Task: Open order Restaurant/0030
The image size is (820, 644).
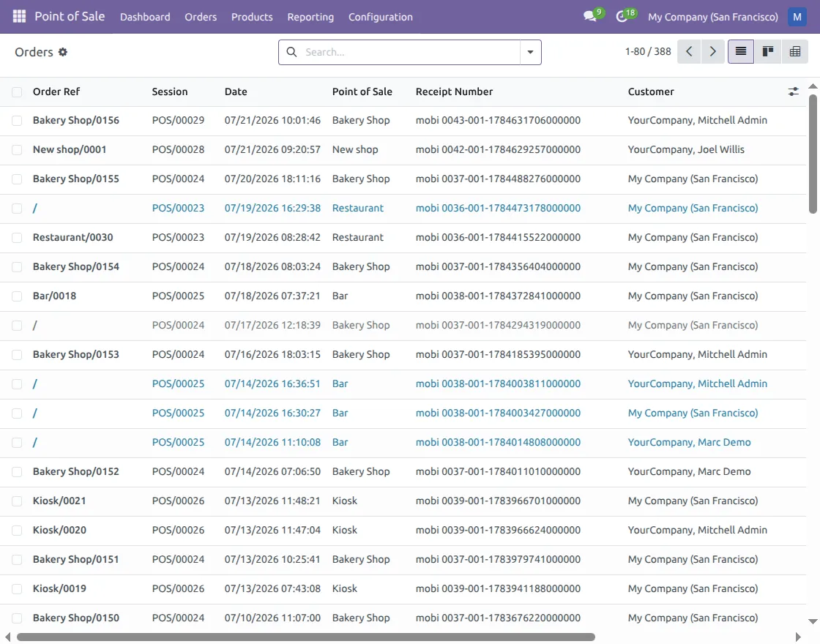Action: click(72, 237)
